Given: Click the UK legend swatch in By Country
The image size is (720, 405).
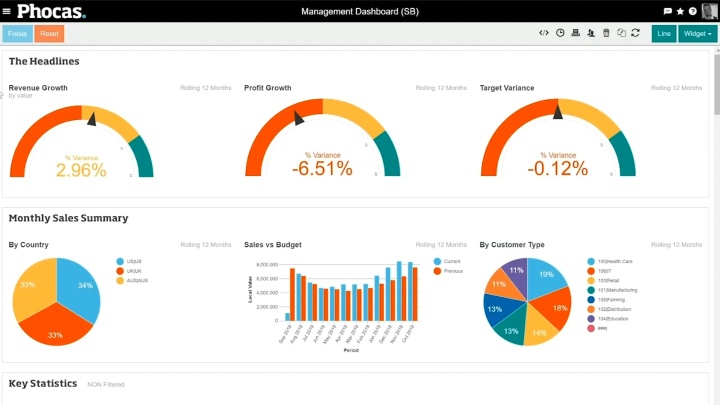Looking at the screenshot, I should pyautogui.click(x=120, y=271).
